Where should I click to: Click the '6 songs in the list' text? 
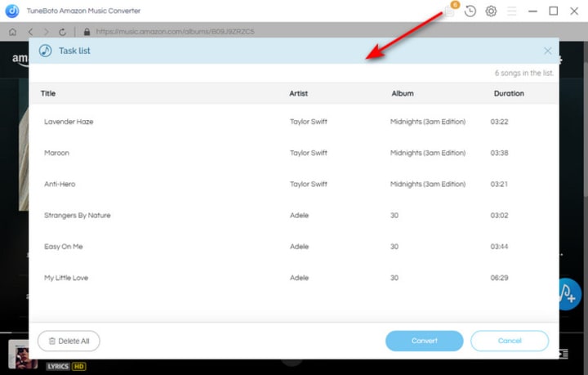[523, 74]
